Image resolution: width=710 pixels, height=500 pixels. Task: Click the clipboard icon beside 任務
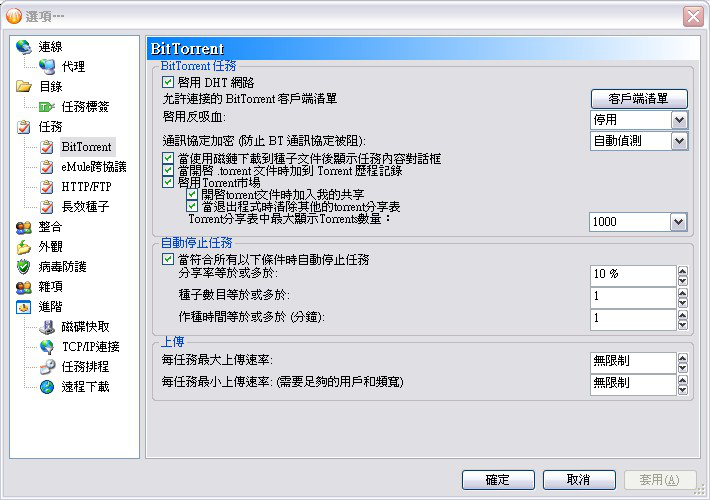24,127
